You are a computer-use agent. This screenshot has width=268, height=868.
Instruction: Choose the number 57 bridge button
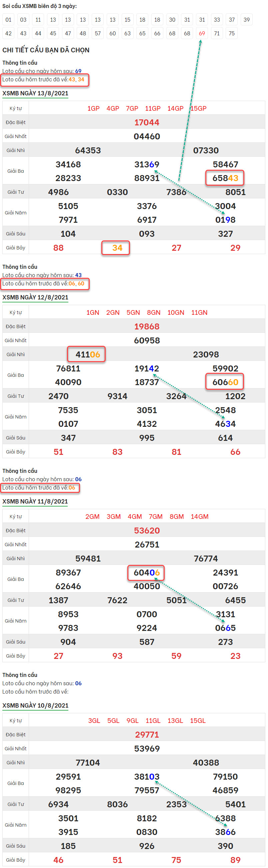98,33
